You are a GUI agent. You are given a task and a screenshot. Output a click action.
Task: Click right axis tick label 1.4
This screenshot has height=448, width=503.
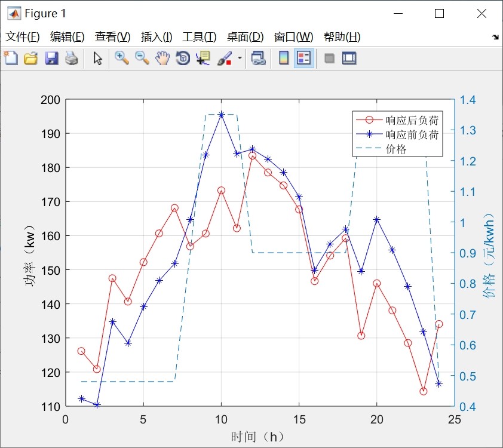[468, 100]
